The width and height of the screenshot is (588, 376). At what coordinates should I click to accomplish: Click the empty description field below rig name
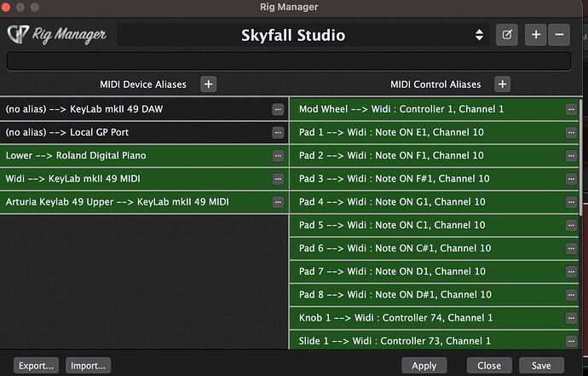click(289, 61)
